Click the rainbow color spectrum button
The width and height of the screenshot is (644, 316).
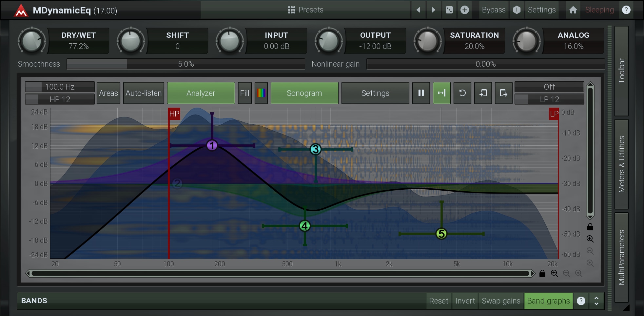(261, 93)
